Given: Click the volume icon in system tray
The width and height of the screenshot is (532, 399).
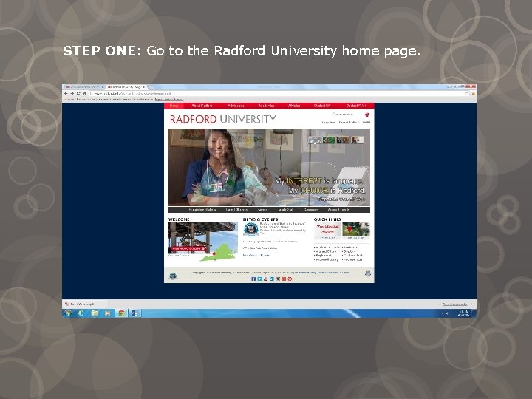Looking at the screenshot, I should click(x=448, y=313).
